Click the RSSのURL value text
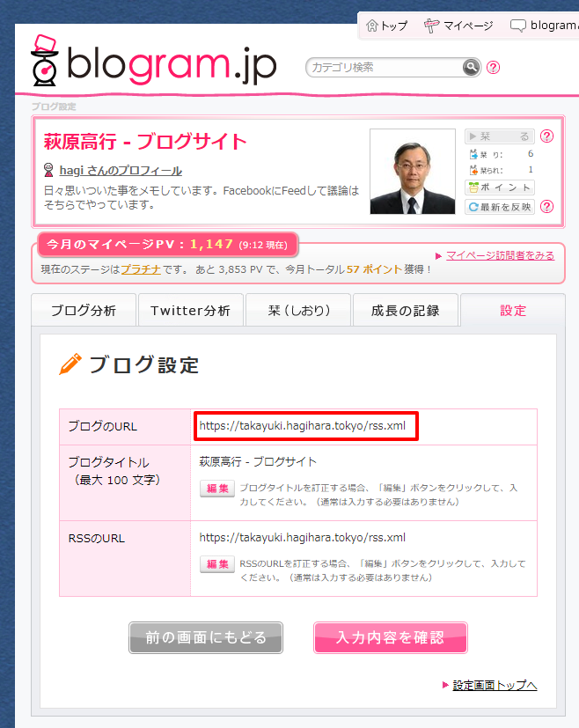The width and height of the screenshot is (579, 728). [303, 538]
